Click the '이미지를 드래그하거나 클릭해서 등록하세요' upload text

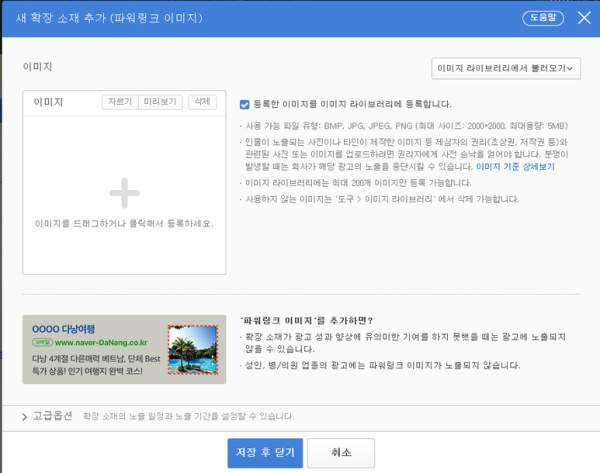pos(124,223)
